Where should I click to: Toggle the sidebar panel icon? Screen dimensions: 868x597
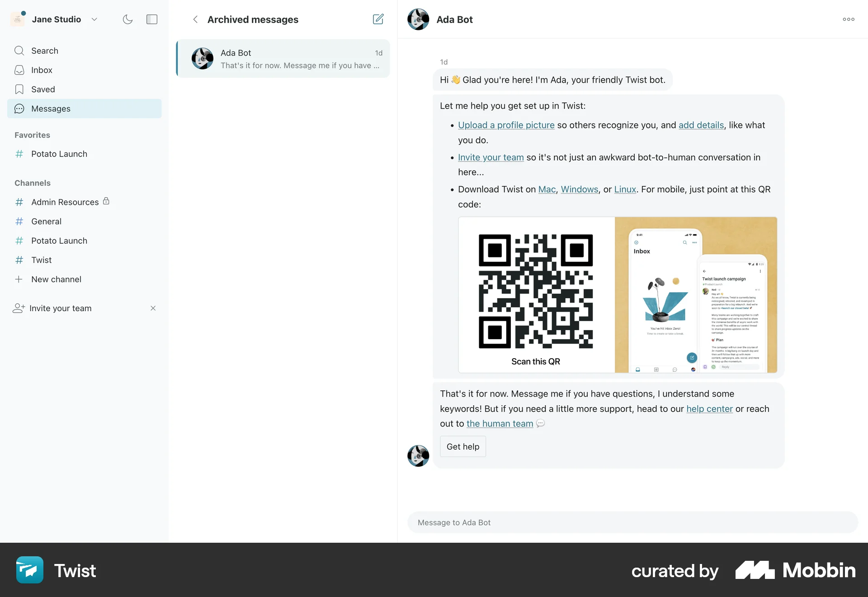point(152,19)
